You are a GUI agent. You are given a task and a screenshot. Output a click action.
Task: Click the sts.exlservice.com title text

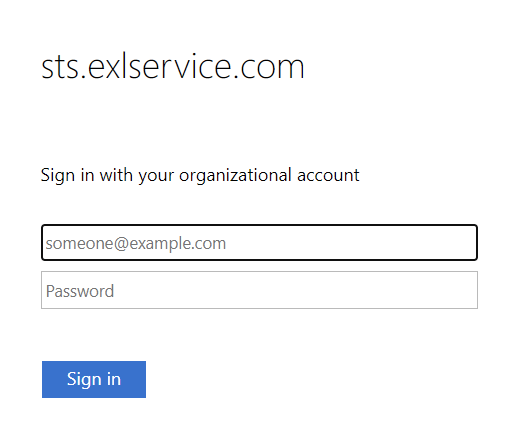click(x=173, y=67)
